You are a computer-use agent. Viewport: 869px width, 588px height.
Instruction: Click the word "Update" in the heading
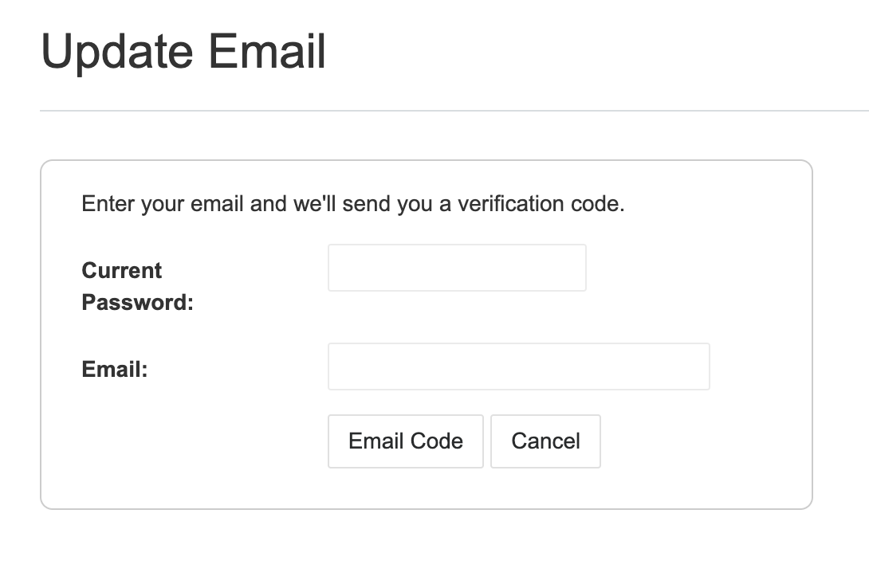click(117, 53)
